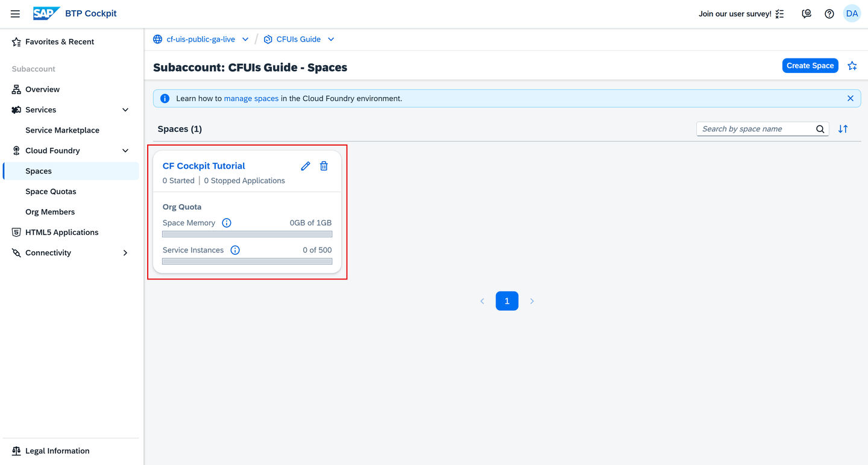Select Spaces in the sidebar
Image resolution: width=868 pixels, height=465 pixels.
[71, 171]
